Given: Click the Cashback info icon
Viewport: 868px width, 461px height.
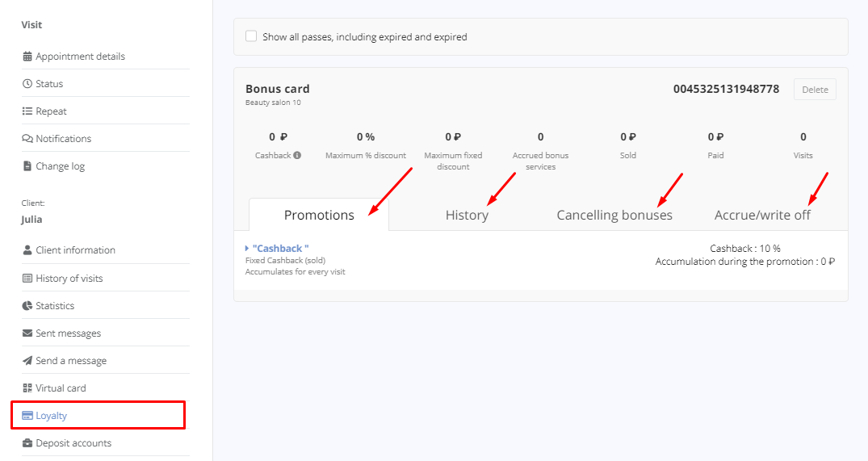Looking at the screenshot, I should point(297,156).
